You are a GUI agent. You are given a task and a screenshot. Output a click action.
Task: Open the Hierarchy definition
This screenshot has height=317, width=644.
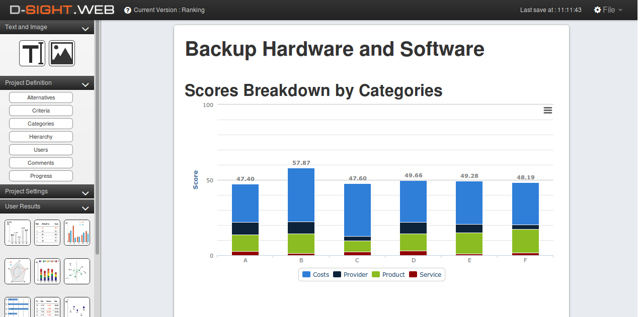(41, 137)
